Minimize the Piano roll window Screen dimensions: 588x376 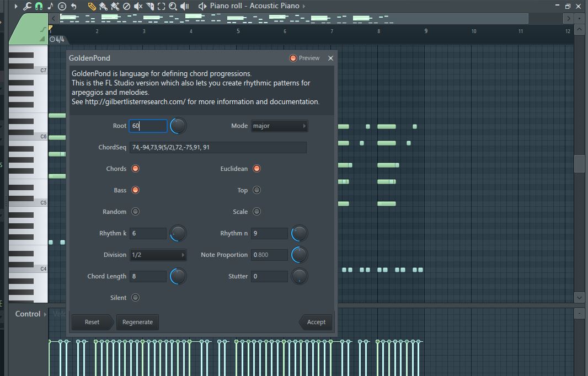(x=557, y=6)
